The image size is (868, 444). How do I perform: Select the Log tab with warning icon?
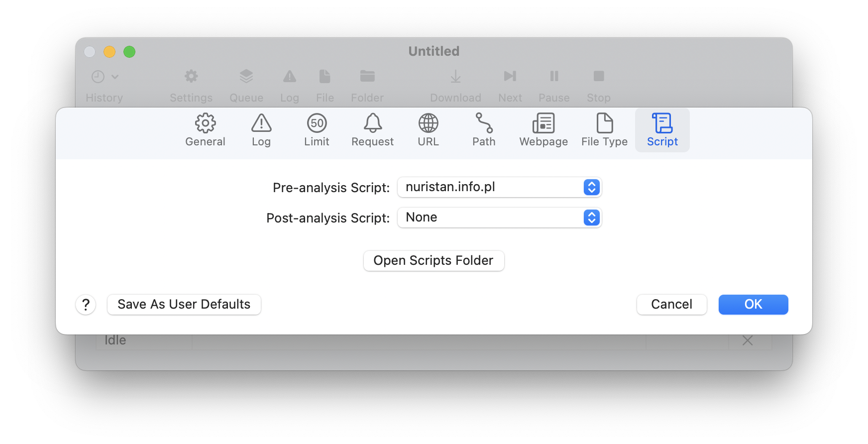tap(261, 123)
